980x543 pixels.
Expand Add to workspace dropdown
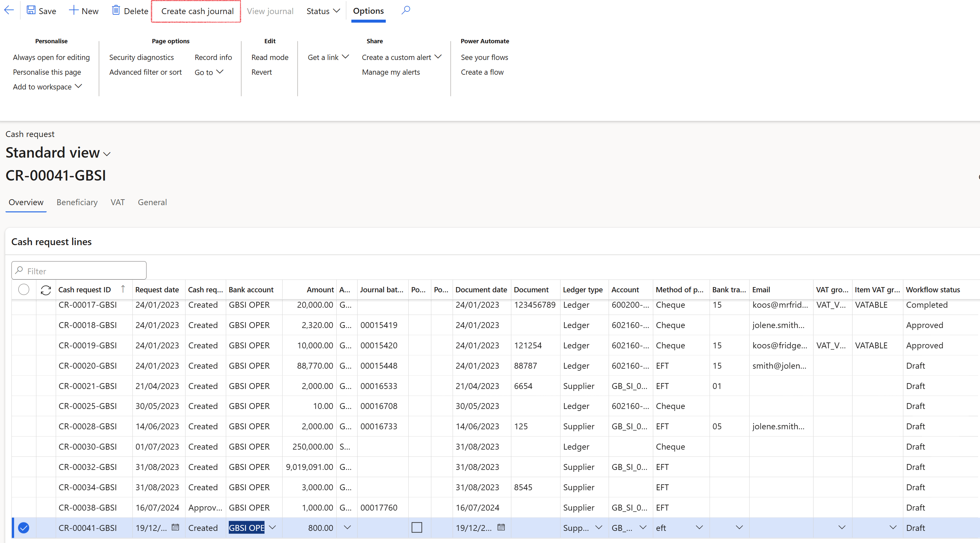(x=48, y=87)
